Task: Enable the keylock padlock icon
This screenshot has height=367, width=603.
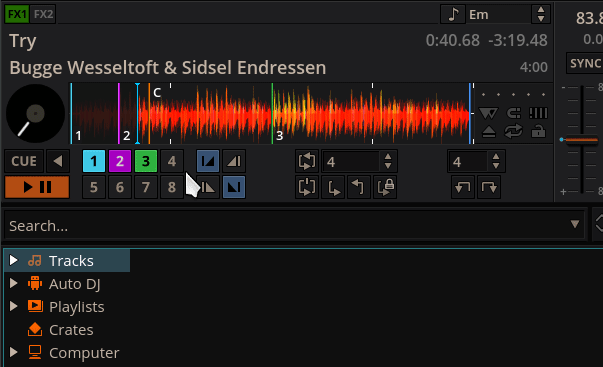Action: [538, 132]
